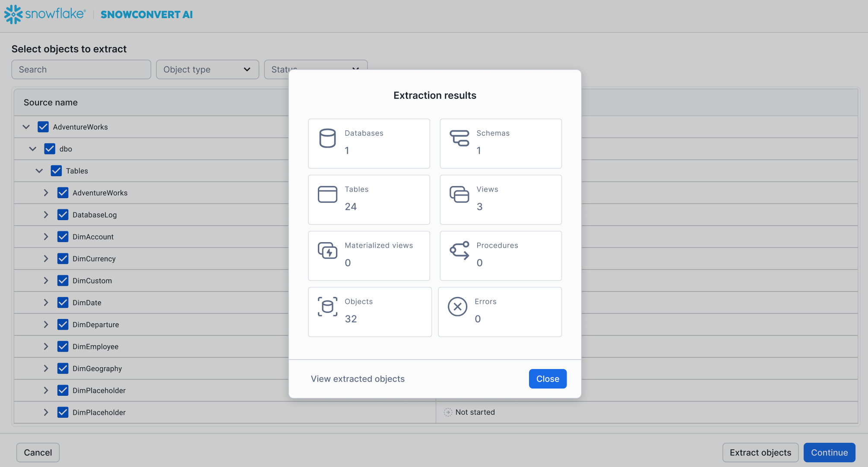This screenshot has width=868, height=467.
Task: Click the Snowflake logo
Action: (45, 14)
